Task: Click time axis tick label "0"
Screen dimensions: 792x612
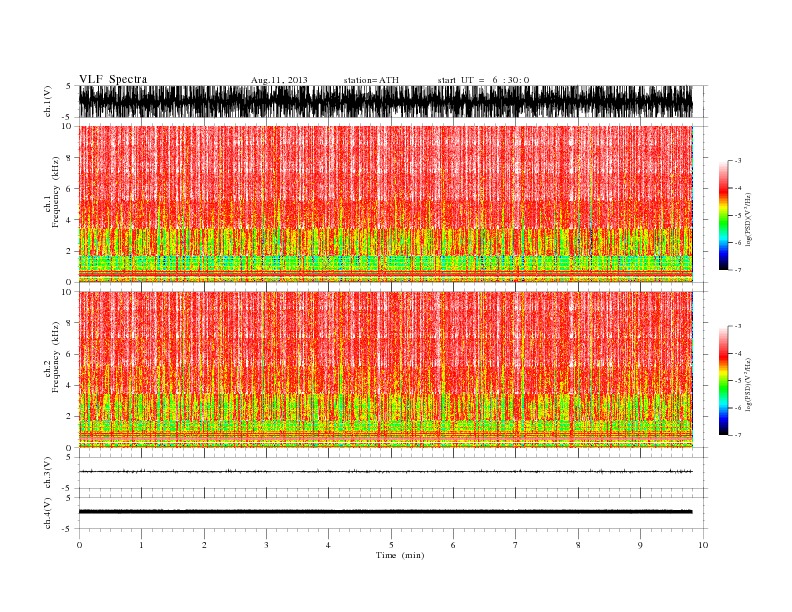Action: point(79,545)
